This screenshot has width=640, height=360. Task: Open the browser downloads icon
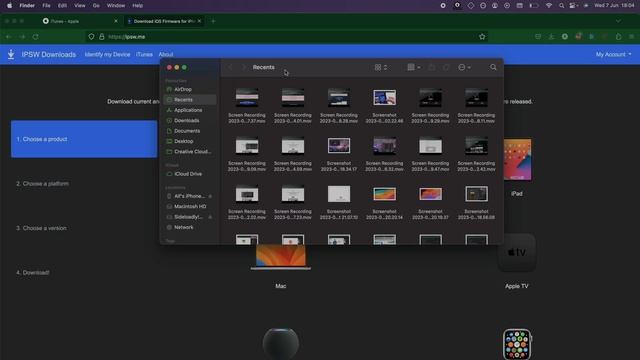(x=551, y=37)
